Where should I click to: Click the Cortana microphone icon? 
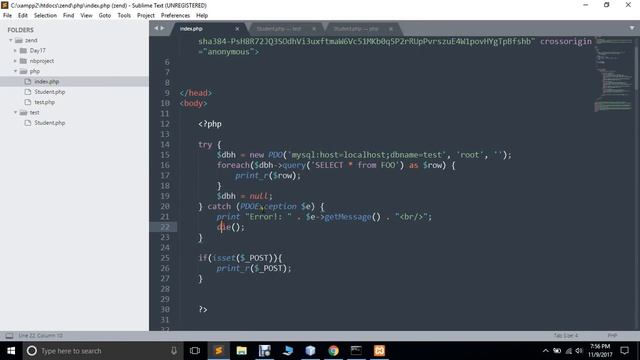(x=174, y=351)
